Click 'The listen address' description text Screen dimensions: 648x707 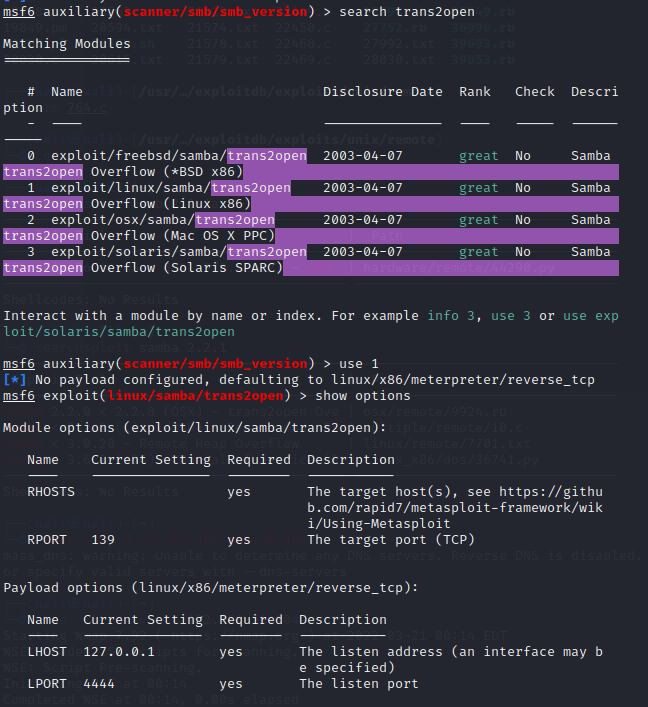pos(451,660)
